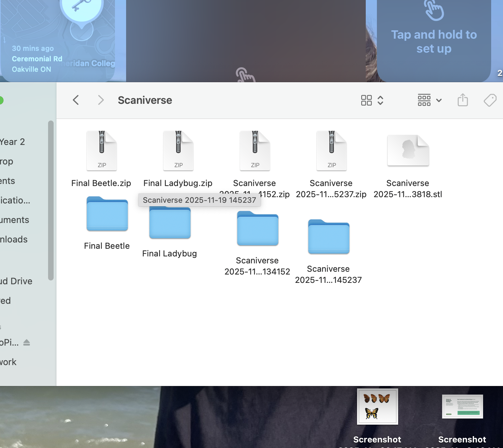Switch view mode with icon view selector

372,100
